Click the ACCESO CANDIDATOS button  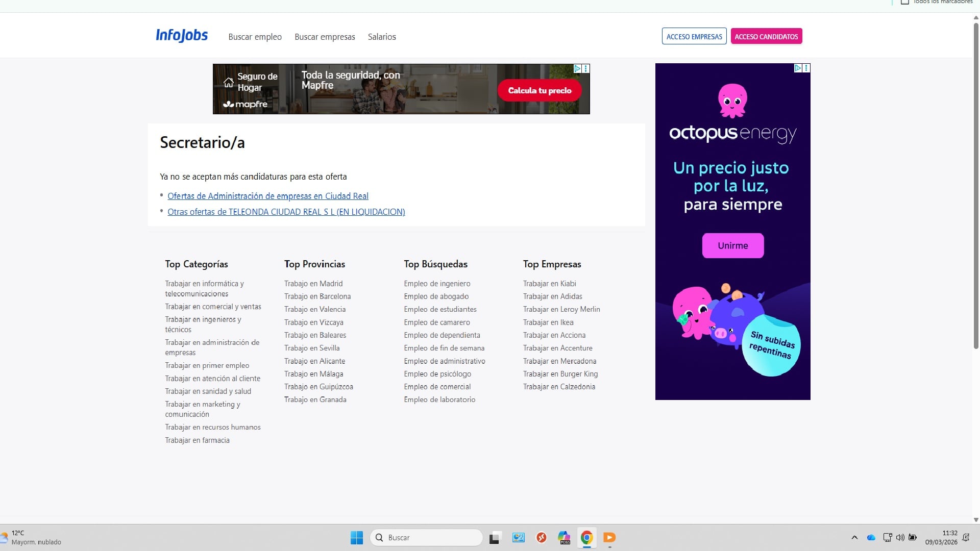[x=766, y=36]
